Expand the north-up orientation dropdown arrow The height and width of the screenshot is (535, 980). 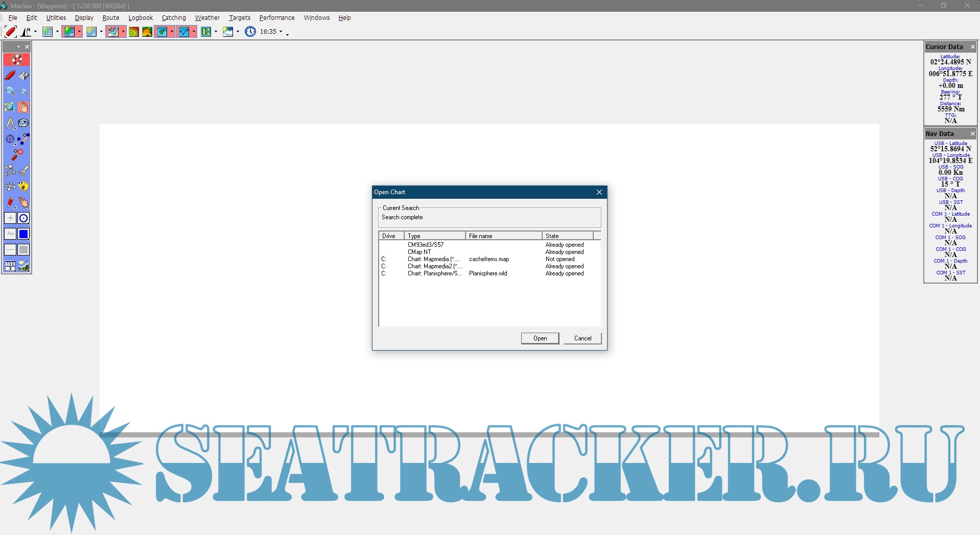35,32
